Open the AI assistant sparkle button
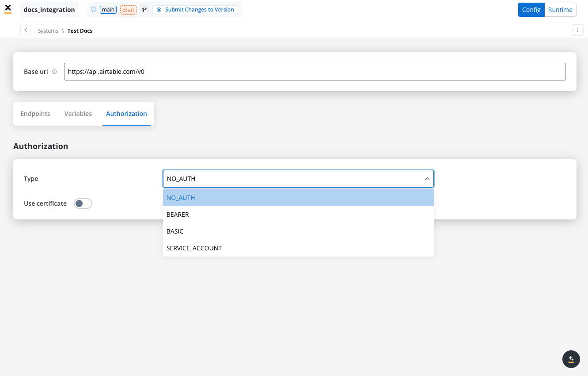Screen dimensions: 588x376 click(x=571, y=359)
